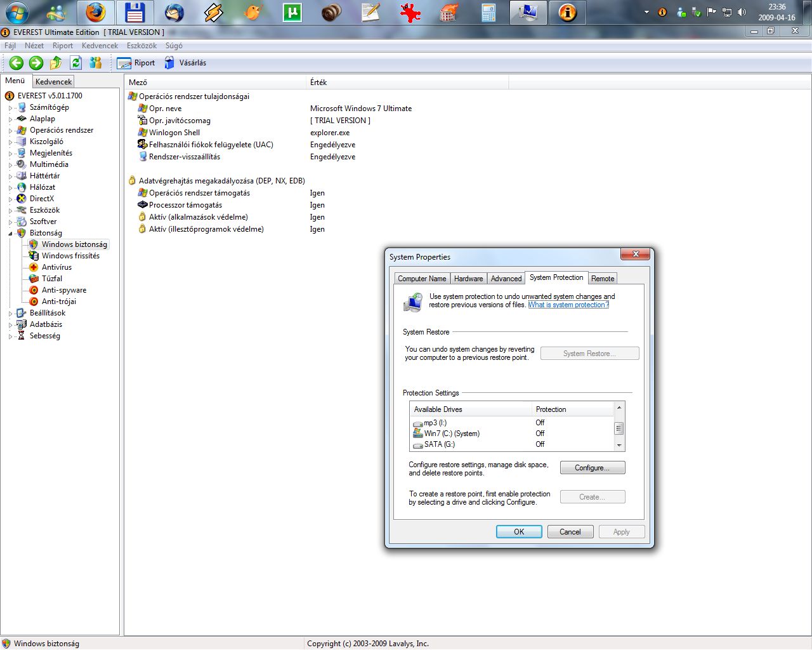The height and width of the screenshot is (650, 812).
Task: Click the Up level arrow toolbar icon
Action: click(56, 62)
